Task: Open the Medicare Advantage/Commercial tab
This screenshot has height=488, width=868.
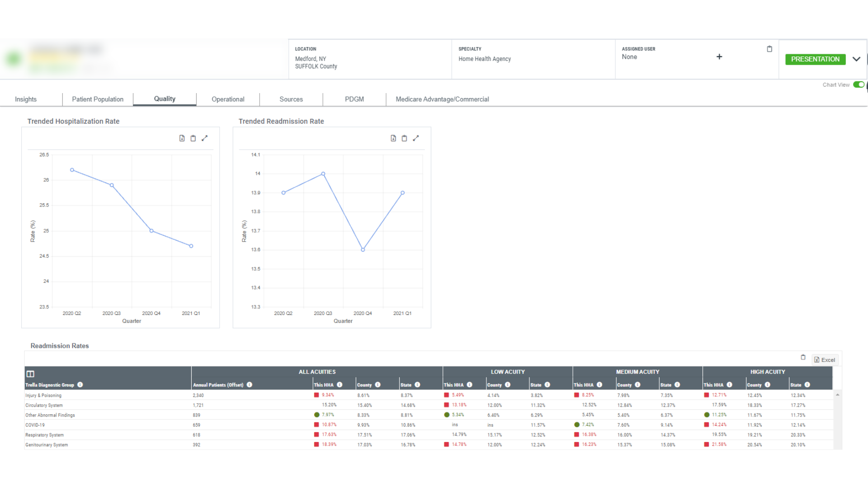Action: coord(442,99)
